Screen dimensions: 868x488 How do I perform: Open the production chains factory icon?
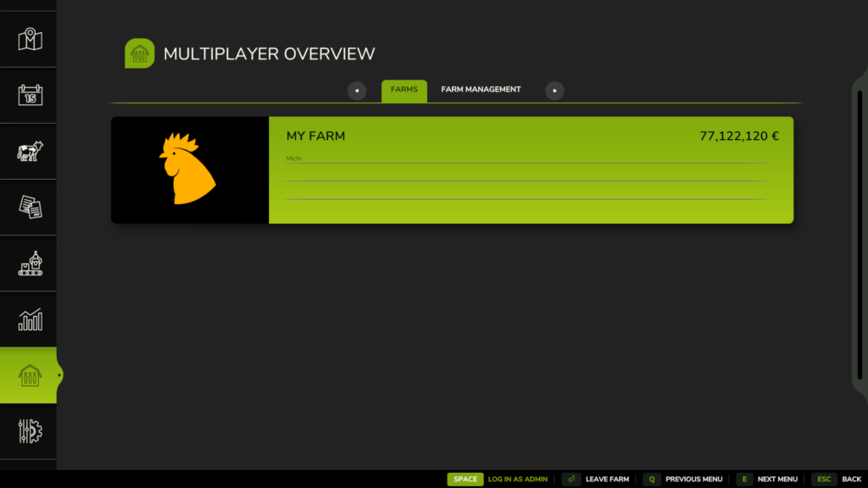pyautogui.click(x=30, y=263)
